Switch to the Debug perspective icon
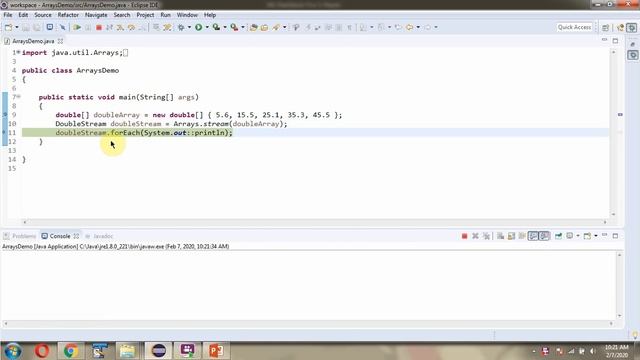The width and height of the screenshot is (640, 360). coord(631,27)
